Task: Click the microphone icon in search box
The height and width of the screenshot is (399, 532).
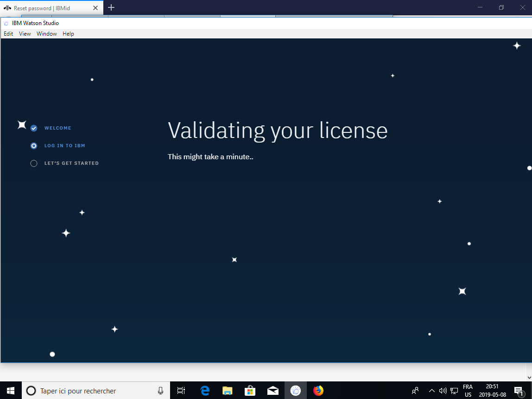Action: pyautogui.click(x=160, y=391)
